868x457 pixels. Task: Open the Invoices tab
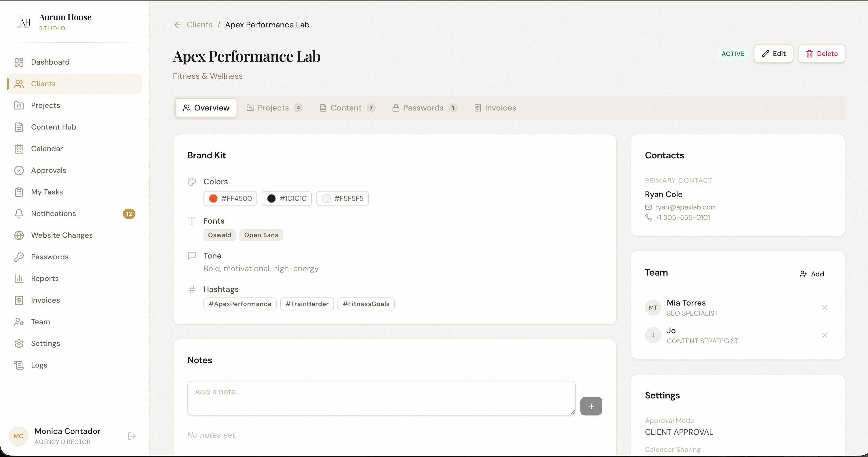pos(495,108)
